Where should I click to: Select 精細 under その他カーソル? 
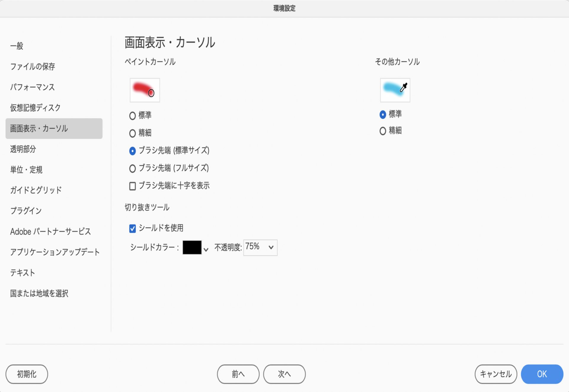(383, 131)
